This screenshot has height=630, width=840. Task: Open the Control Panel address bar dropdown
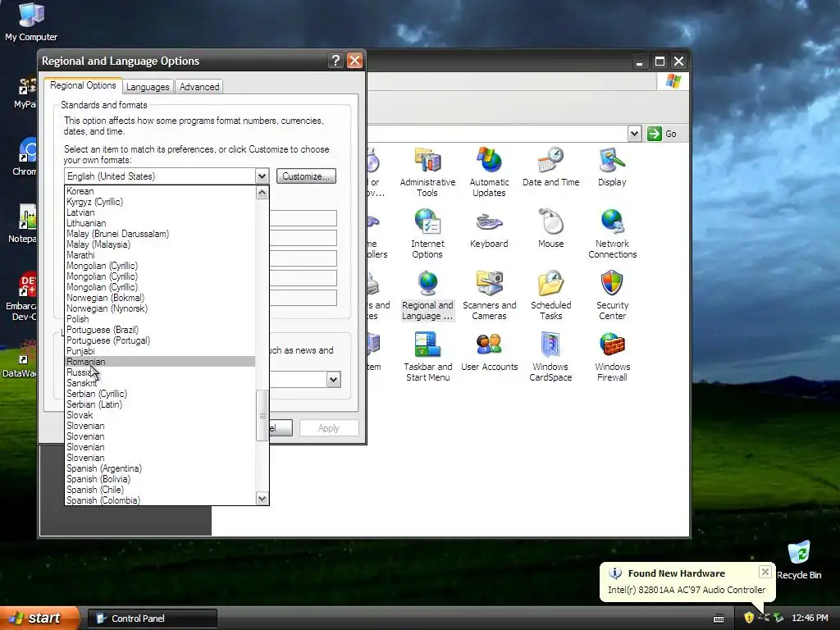click(634, 134)
